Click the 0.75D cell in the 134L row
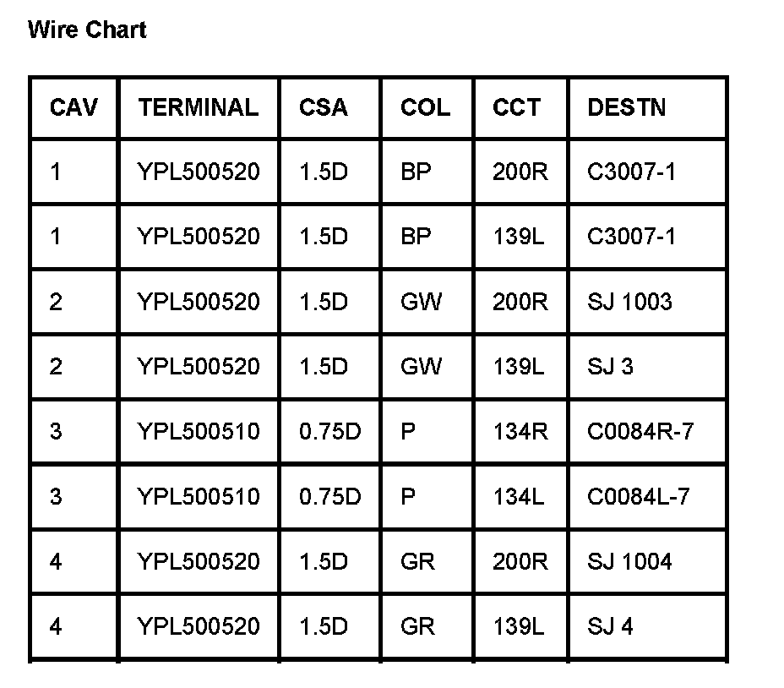The image size is (784, 688). point(329,496)
